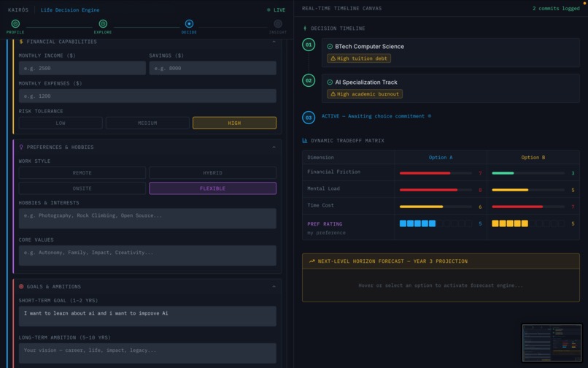This screenshot has height=368, width=588.
Task: Choose Remote work style
Action: click(82, 173)
